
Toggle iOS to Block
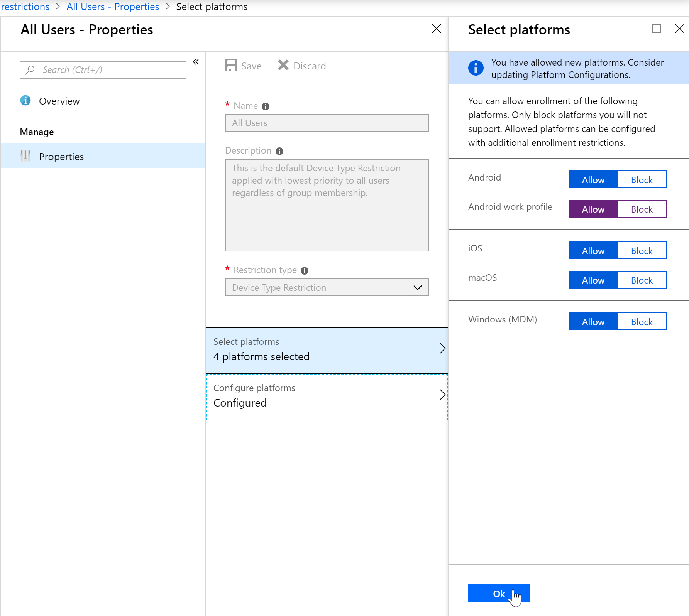point(642,251)
